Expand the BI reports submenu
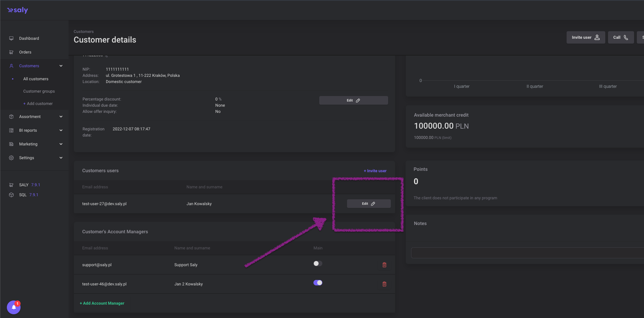Screen dimensions: 644x318 (x=61, y=130)
